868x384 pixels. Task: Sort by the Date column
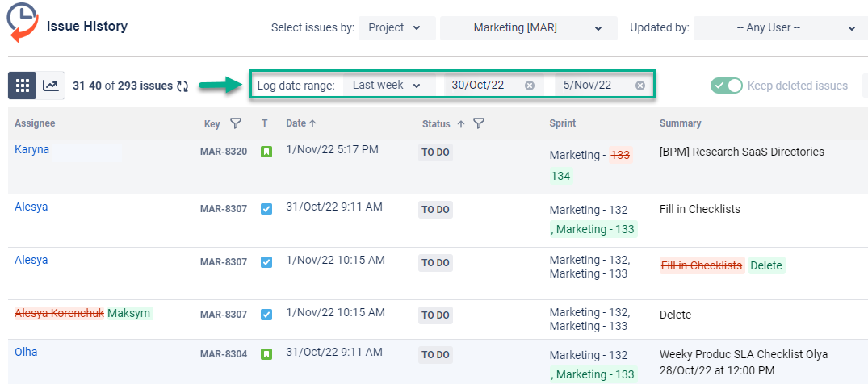coord(301,123)
